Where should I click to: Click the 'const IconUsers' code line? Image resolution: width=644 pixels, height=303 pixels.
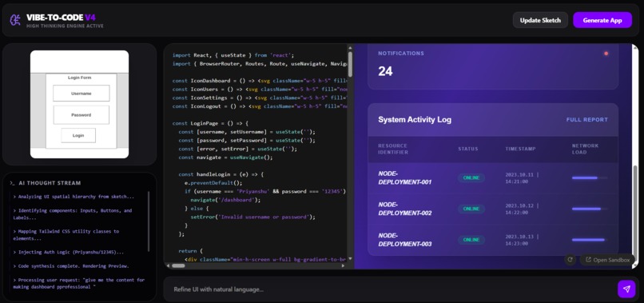pyautogui.click(x=260, y=90)
